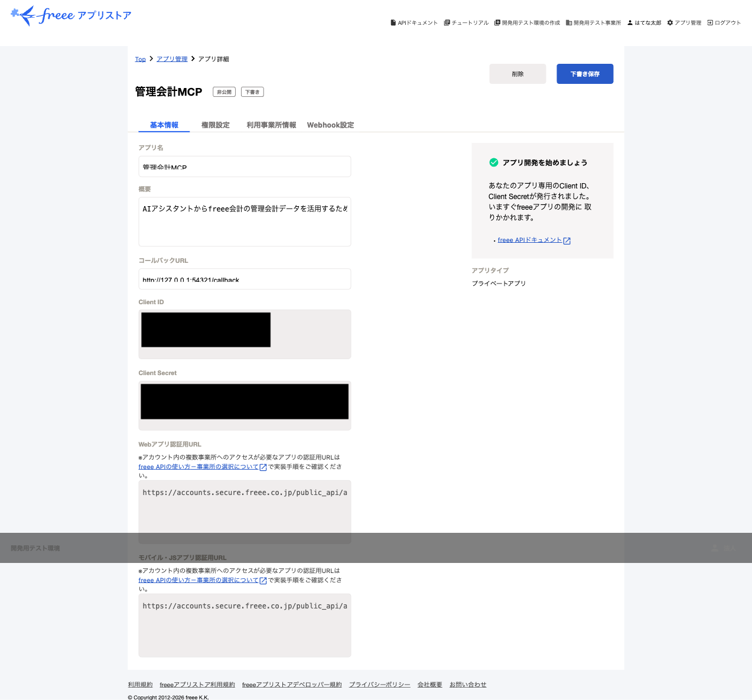This screenshot has width=752, height=700.
Task: Open the Top breadcrumb link
Action: coord(140,58)
